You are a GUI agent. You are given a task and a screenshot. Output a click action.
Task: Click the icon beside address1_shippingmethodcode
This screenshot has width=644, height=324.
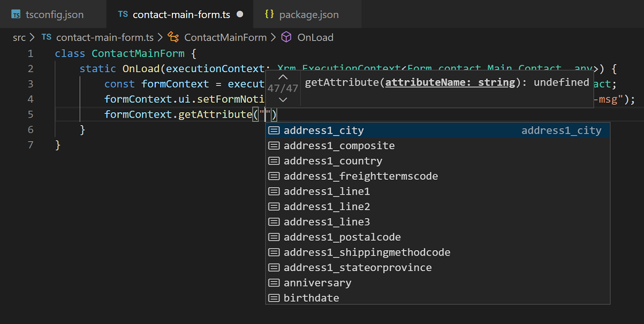tap(274, 252)
